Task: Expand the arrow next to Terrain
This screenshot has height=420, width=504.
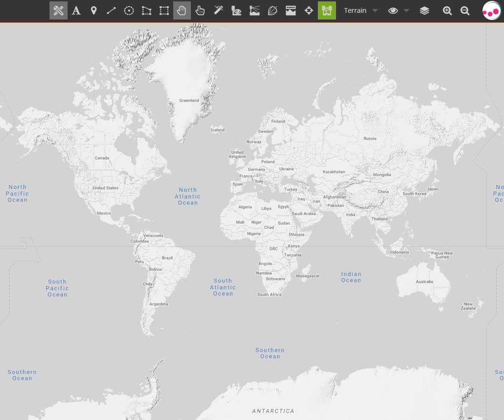Action: [x=375, y=10]
